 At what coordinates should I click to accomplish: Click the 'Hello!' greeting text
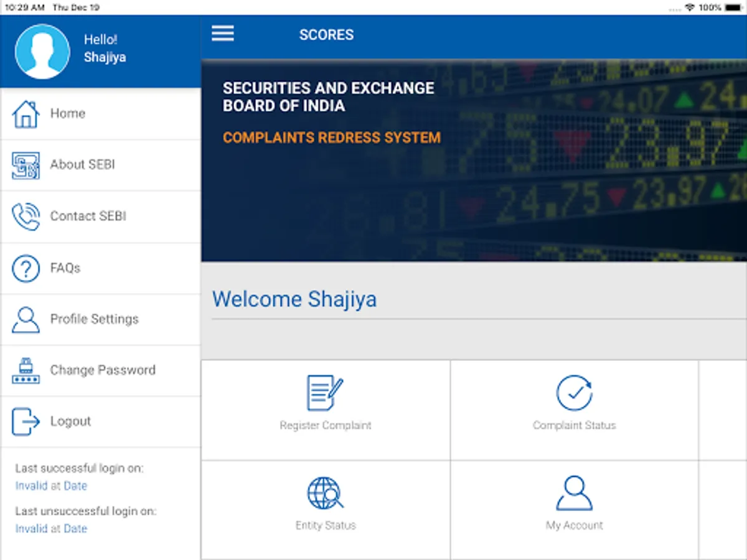101,40
